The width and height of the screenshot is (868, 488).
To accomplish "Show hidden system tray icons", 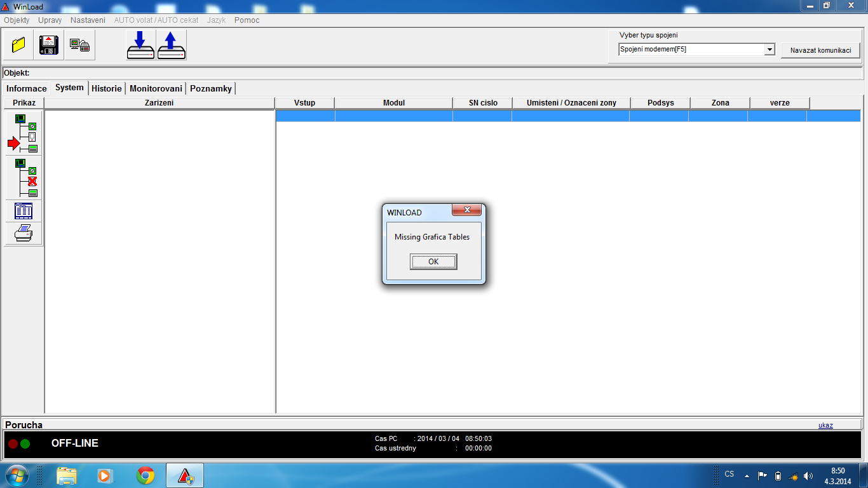I will (x=747, y=475).
